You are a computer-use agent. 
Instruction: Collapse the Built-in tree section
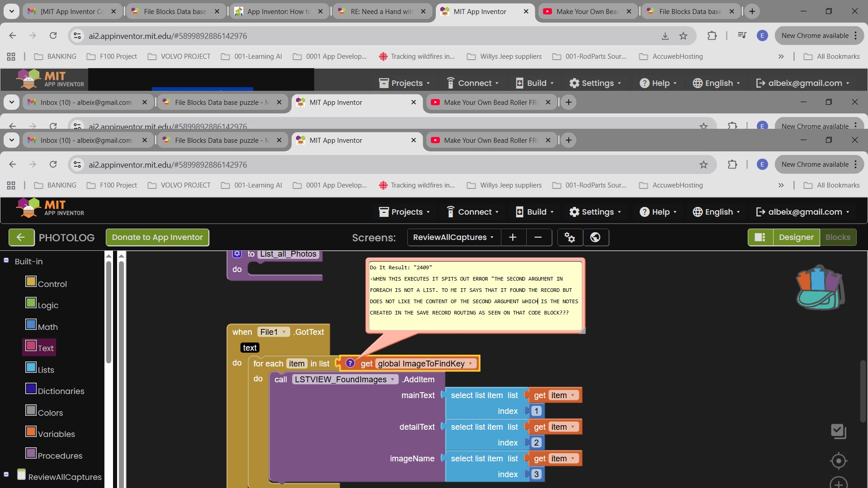[6, 260]
